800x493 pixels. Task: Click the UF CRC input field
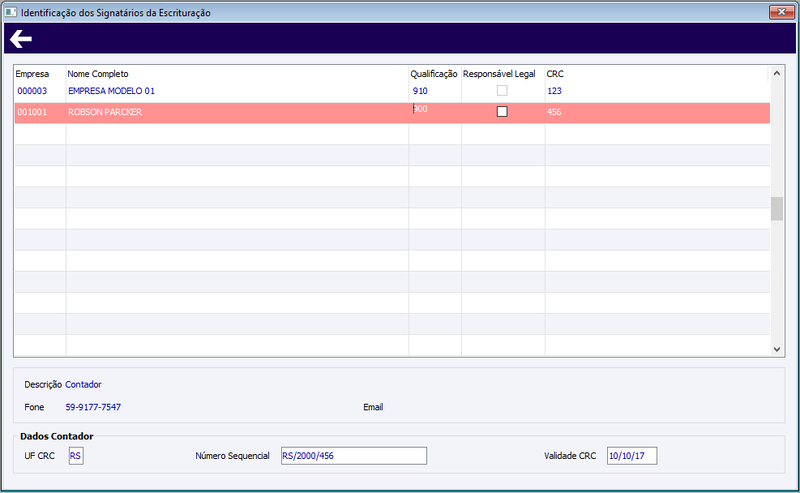click(x=76, y=456)
